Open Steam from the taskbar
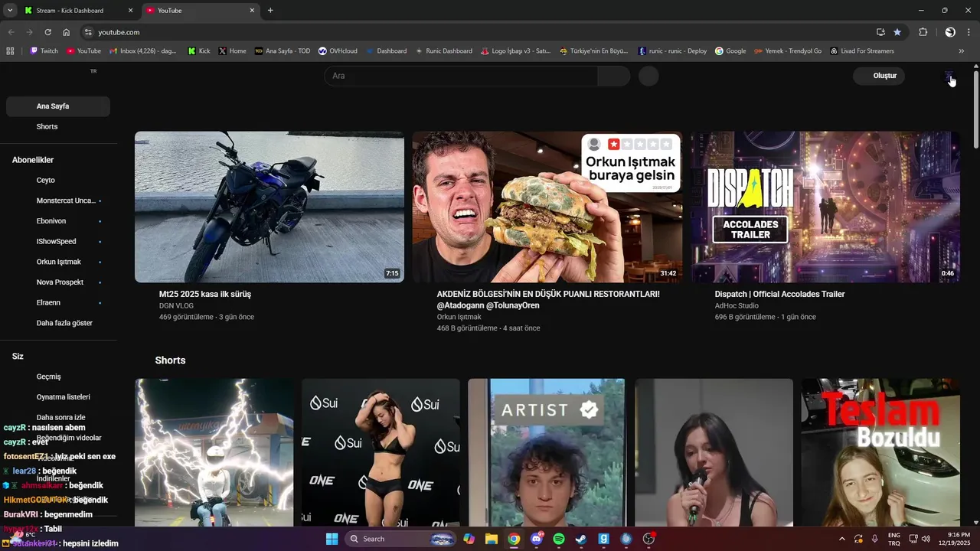980x551 pixels. click(581, 539)
